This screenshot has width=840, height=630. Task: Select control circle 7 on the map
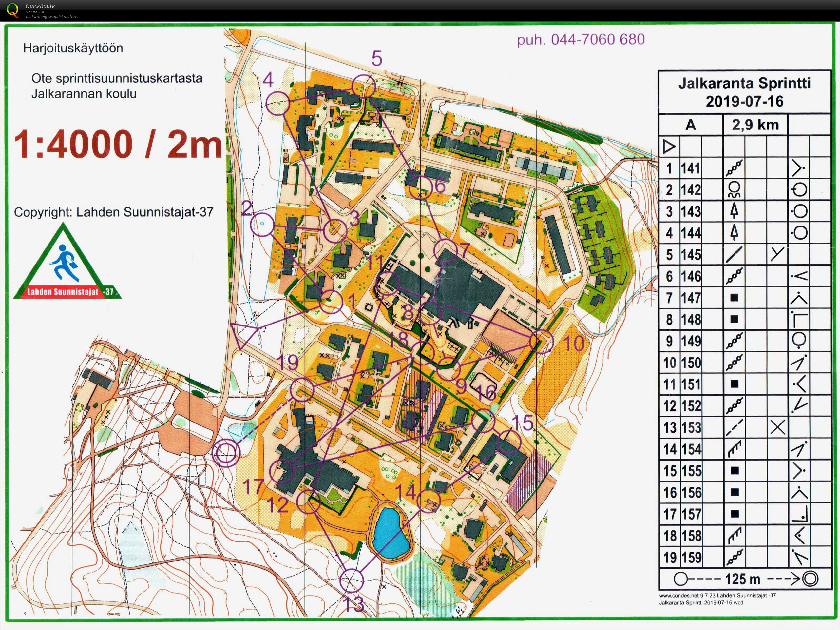pyautogui.click(x=446, y=251)
